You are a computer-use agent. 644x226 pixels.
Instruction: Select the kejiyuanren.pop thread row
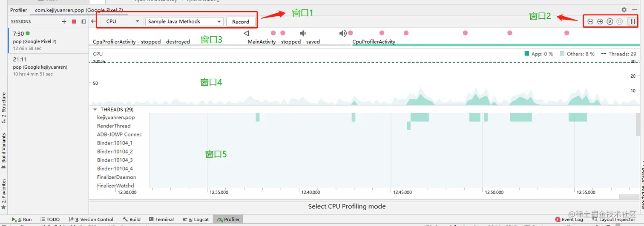point(116,117)
